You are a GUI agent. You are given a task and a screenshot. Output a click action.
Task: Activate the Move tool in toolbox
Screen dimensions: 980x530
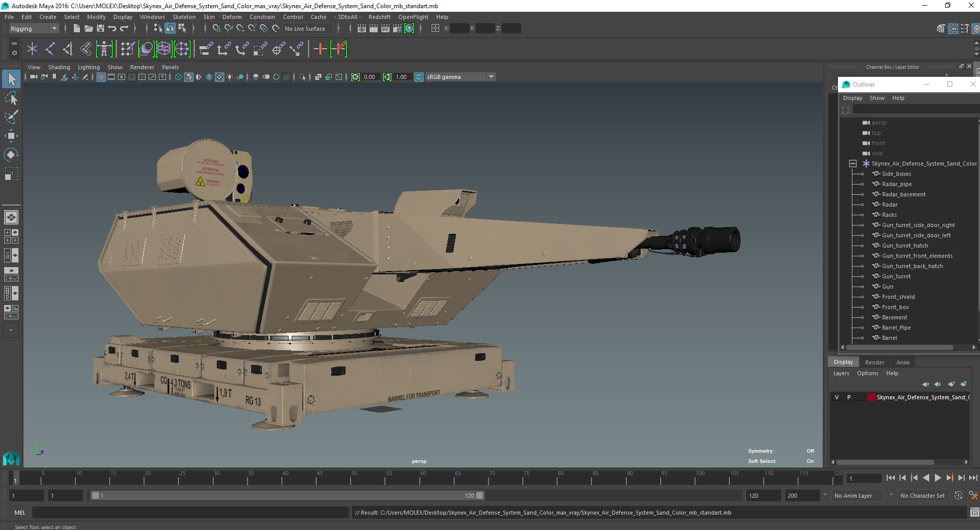click(x=11, y=135)
